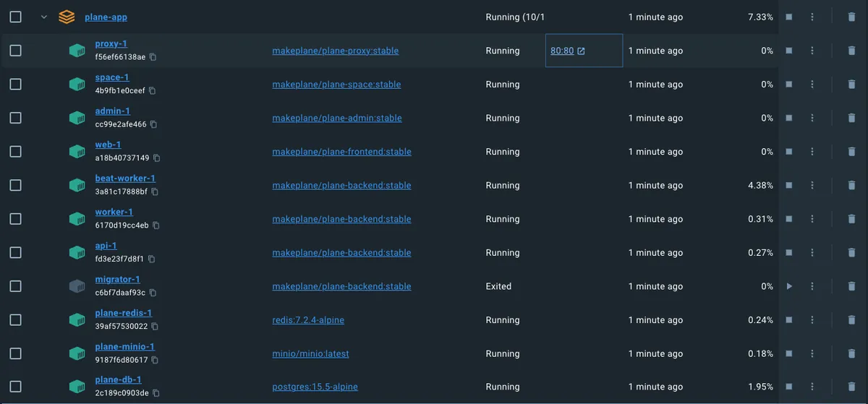The width and height of the screenshot is (868, 404).
Task: Delete the entire plane-app stack
Action: pyautogui.click(x=851, y=17)
